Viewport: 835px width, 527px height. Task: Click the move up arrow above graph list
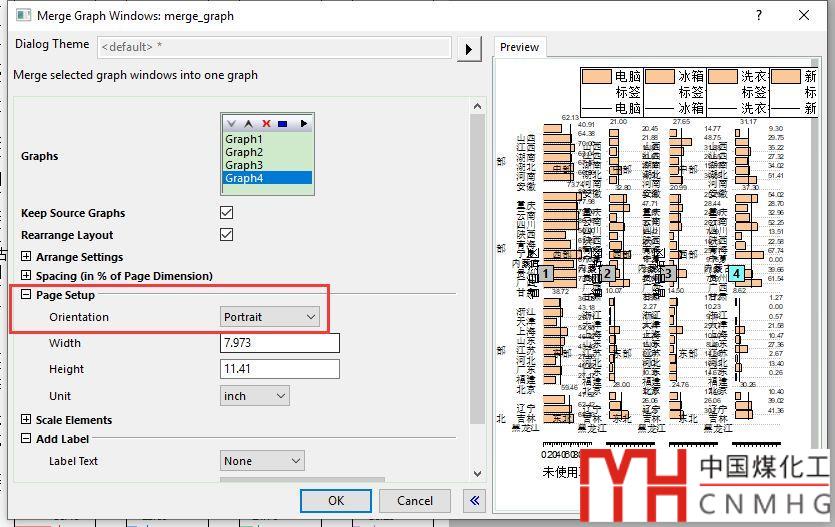[x=249, y=124]
